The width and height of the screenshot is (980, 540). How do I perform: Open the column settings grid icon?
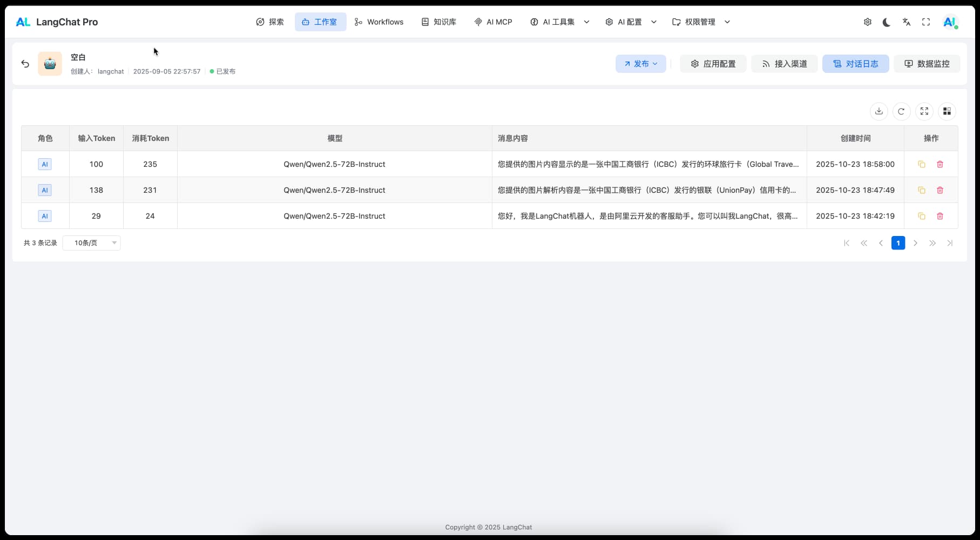pyautogui.click(x=947, y=111)
